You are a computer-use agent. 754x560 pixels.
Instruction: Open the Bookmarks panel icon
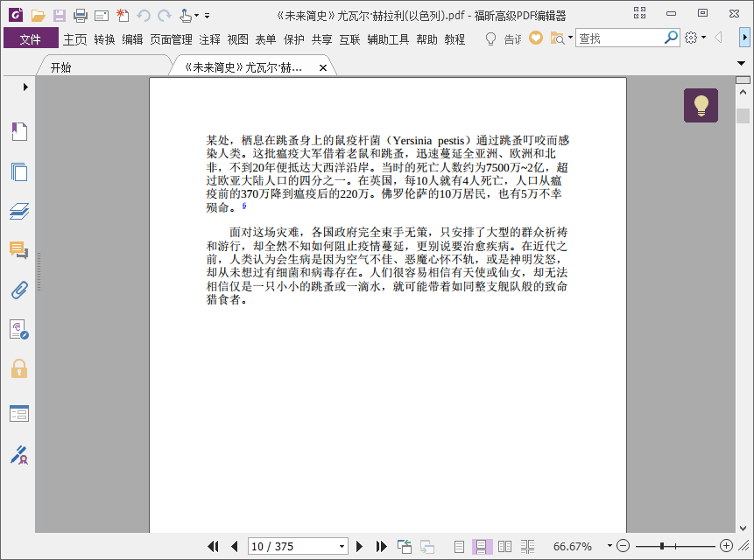coord(19,131)
